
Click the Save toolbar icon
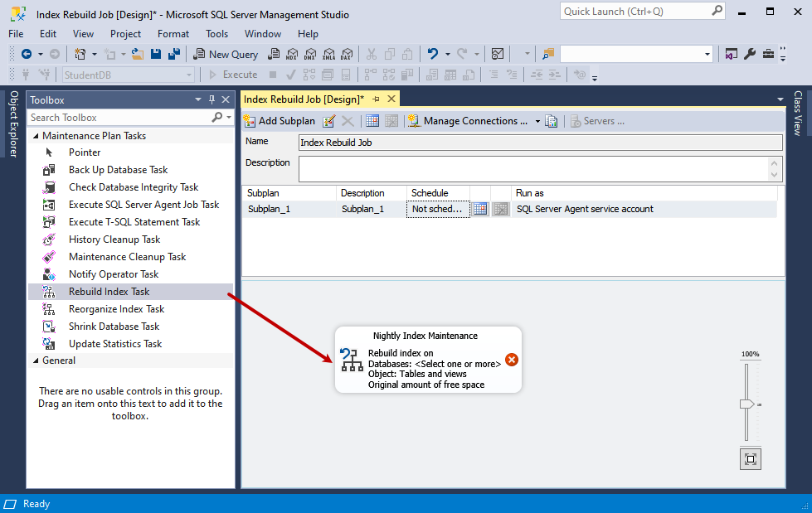click(156, 53)
